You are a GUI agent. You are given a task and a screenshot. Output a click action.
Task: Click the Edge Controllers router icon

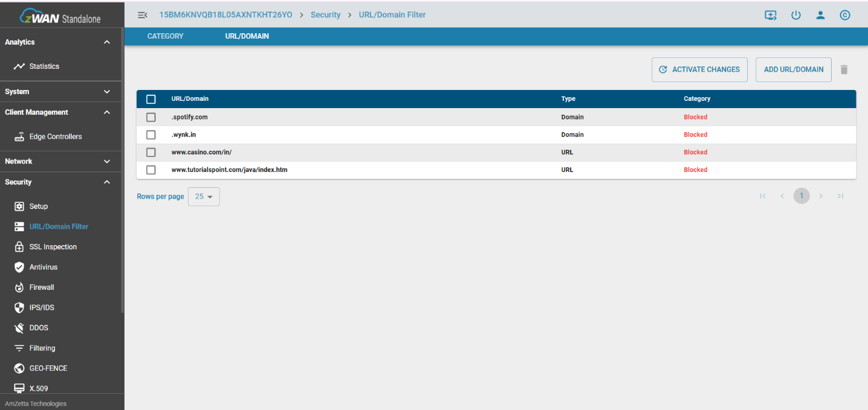(x=19, y=137)
